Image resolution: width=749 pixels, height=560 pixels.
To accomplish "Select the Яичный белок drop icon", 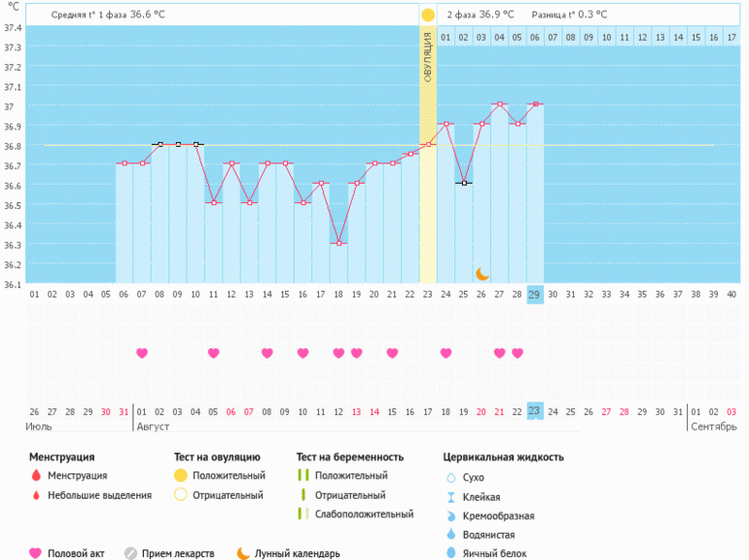I will 449,553.
